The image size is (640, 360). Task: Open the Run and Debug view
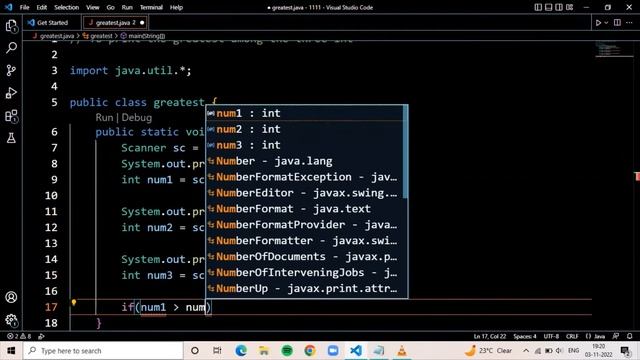click(x=11, y=93)
